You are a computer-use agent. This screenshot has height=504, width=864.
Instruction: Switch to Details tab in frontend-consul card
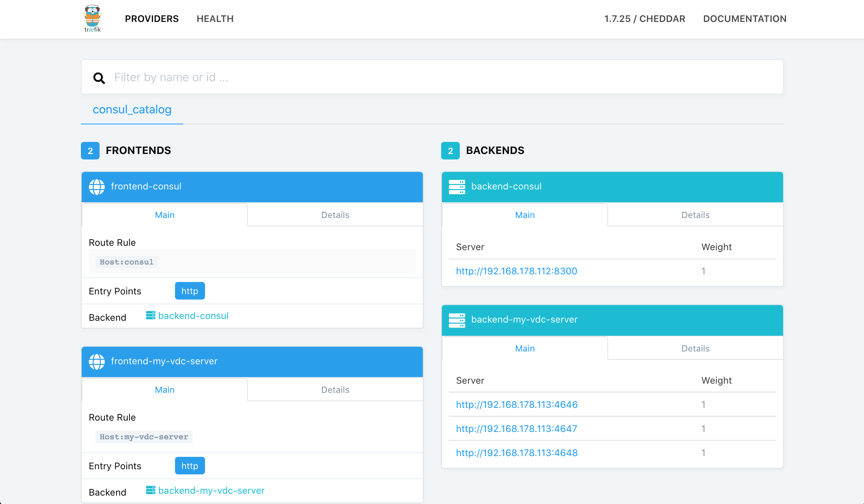[x=335, y=215]
